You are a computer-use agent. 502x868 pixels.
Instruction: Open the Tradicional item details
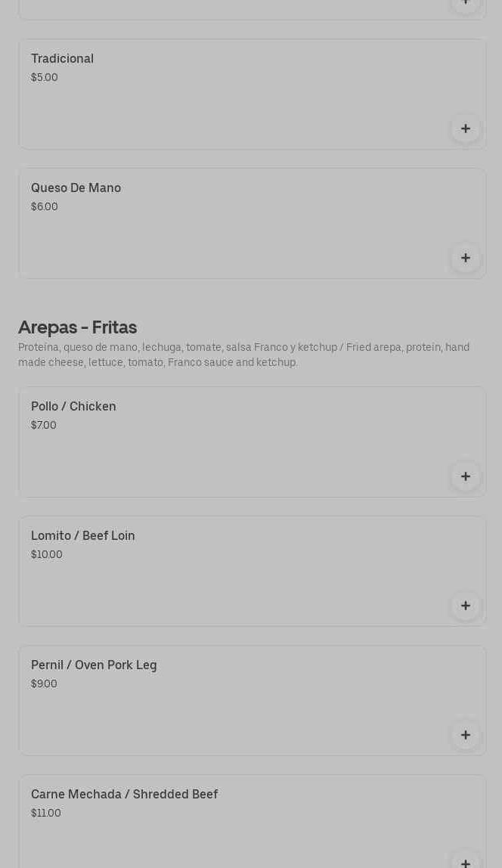pos(62,59)
